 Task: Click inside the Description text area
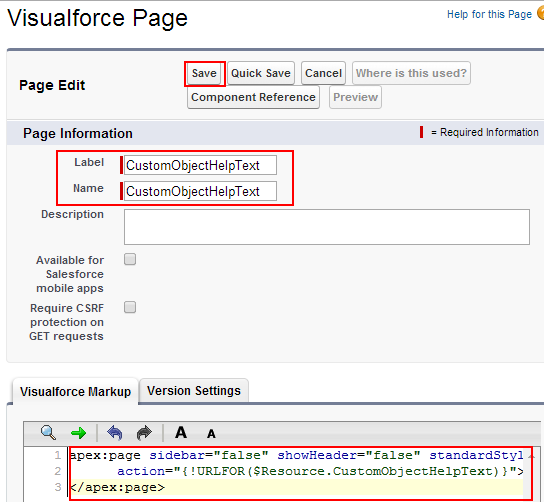click(x=327, y=227)
